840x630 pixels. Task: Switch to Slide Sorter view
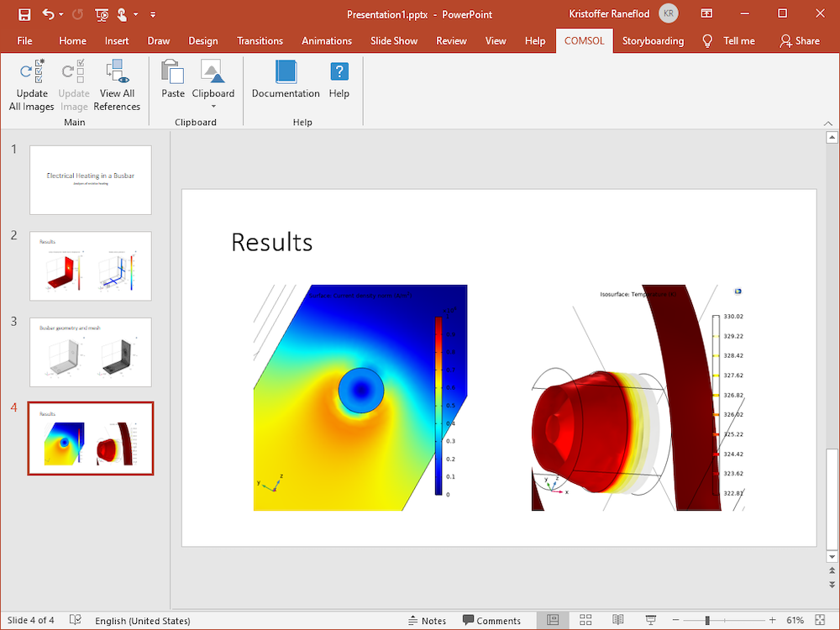point(585,621)
